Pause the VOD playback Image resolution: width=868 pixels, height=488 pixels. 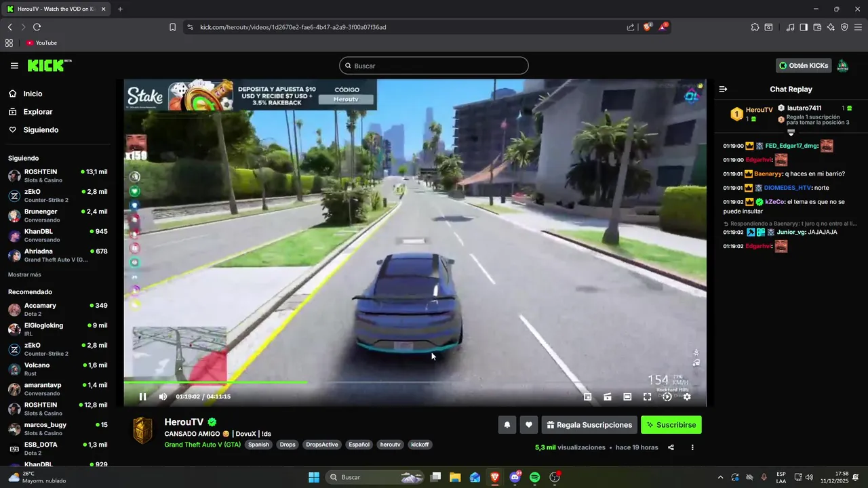point(142,396)
